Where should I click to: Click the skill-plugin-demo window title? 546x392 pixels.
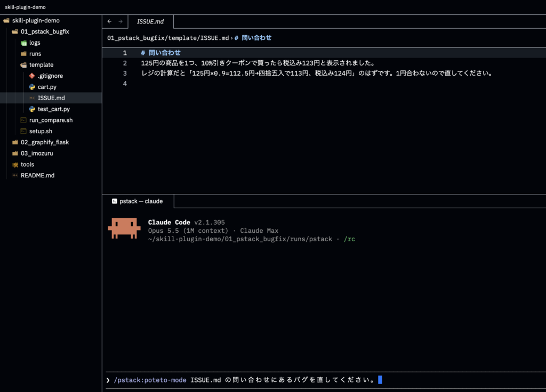tap(25, 7)
